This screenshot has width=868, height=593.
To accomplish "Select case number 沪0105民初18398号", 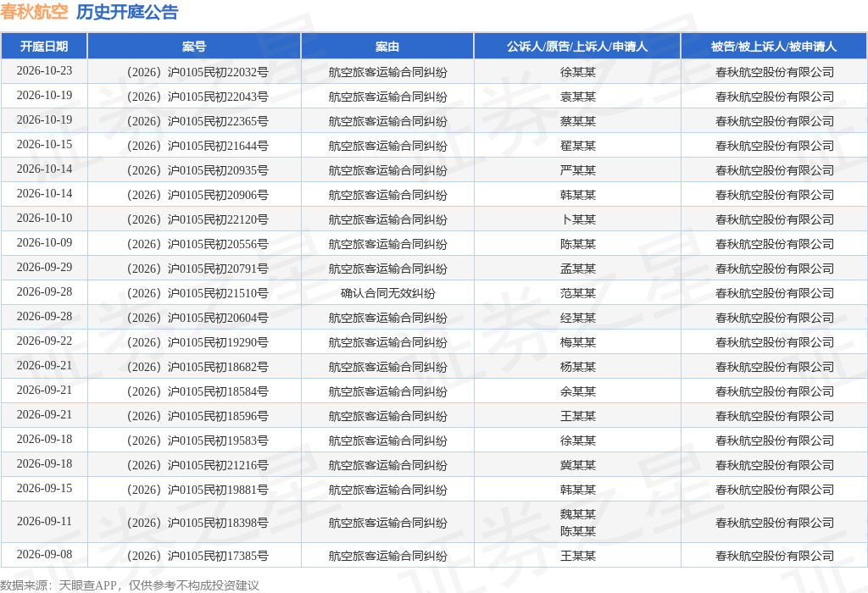I will point(198,523).
